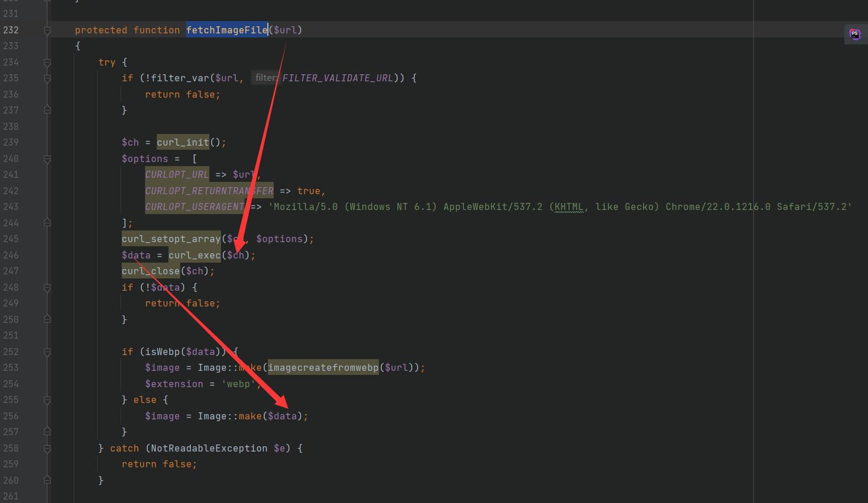
Task: Click the imagecreatefromwebp function call
Action: pos(323,367)
